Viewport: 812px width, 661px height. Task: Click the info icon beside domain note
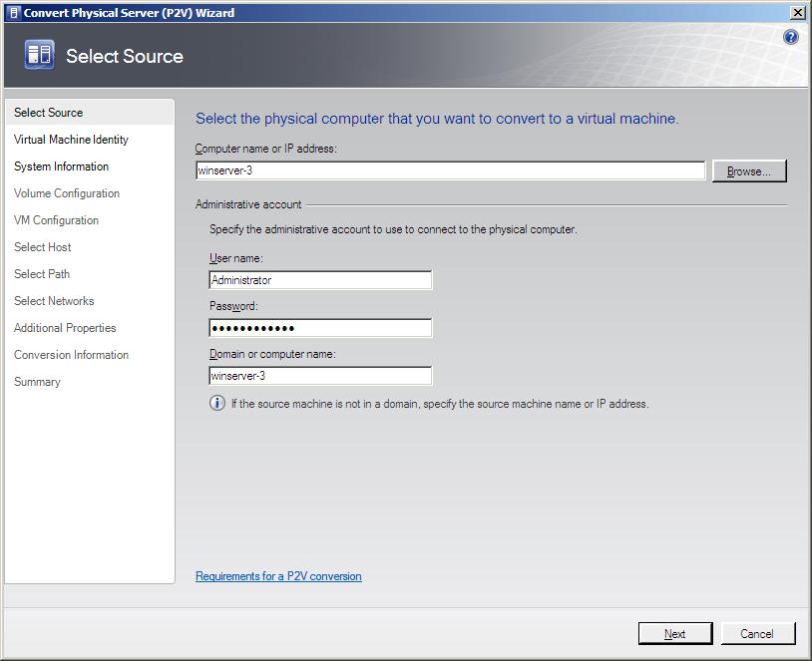217,404
